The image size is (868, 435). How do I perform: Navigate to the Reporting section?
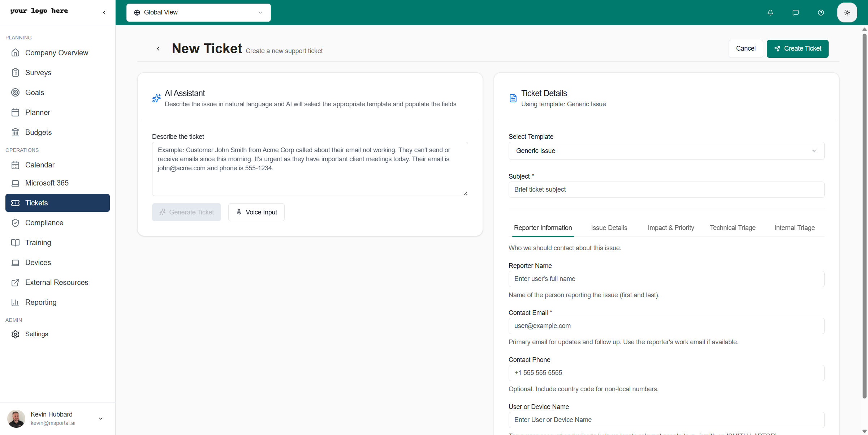coord(40,302)
